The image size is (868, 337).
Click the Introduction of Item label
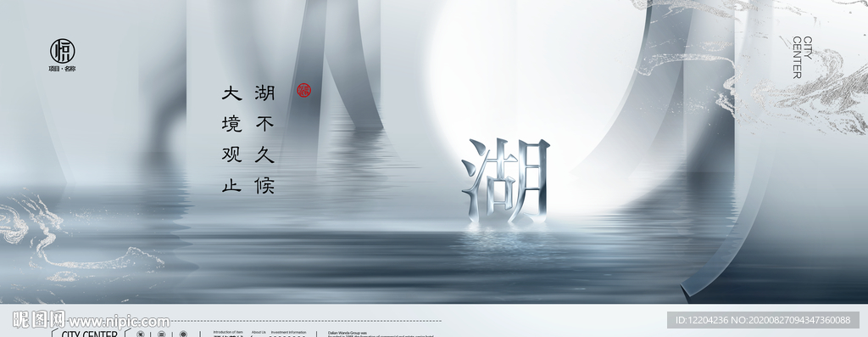pyautogui.click(x=228, y=332)
